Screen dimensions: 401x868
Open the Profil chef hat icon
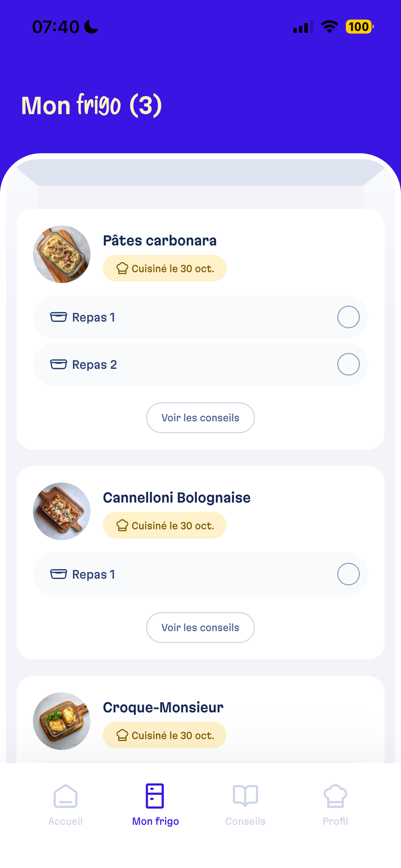(x=335, y=796)
